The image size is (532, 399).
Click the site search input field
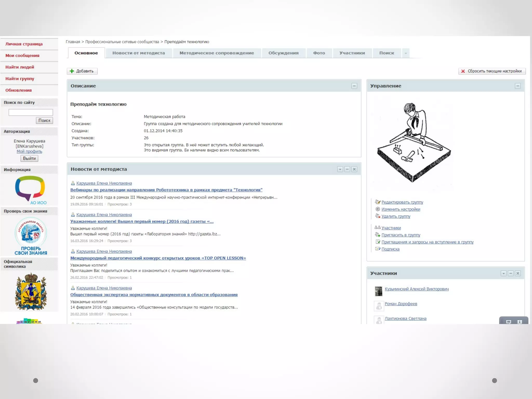tap(31, 112)
